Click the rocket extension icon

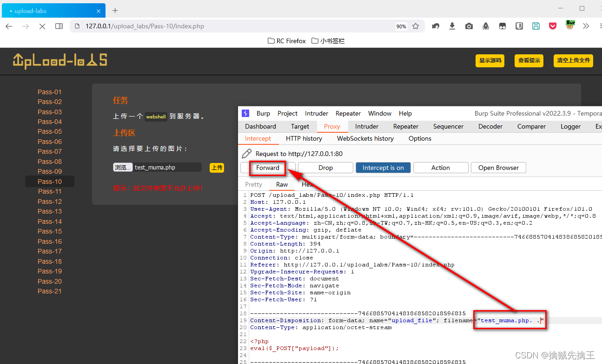[486, 26]
